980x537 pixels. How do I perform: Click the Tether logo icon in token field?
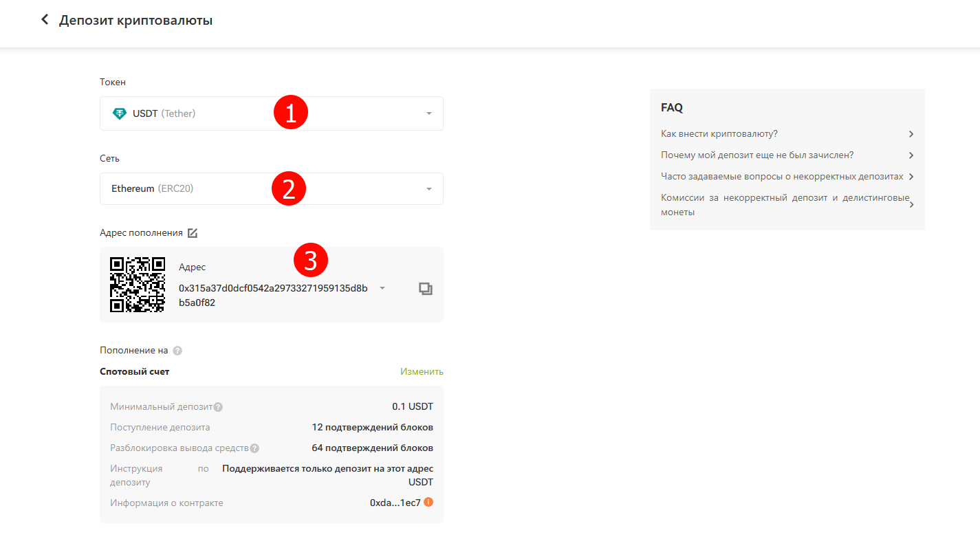(120, 113)
